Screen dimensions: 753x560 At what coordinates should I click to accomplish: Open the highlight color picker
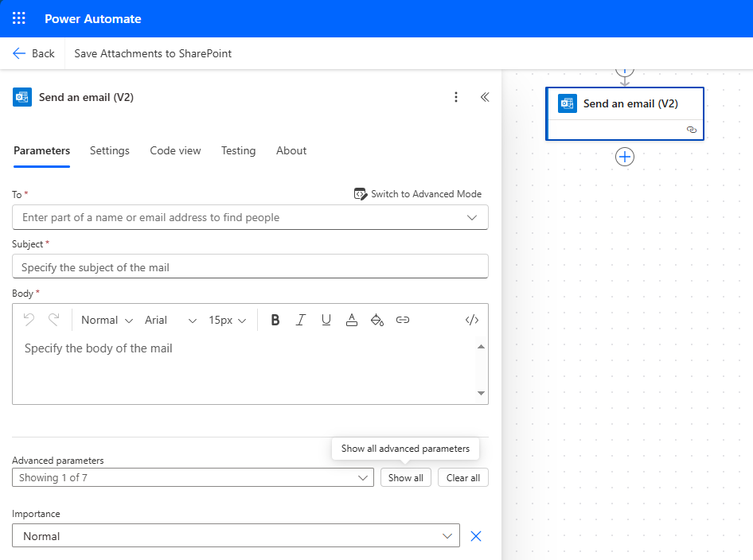(377, 319)
